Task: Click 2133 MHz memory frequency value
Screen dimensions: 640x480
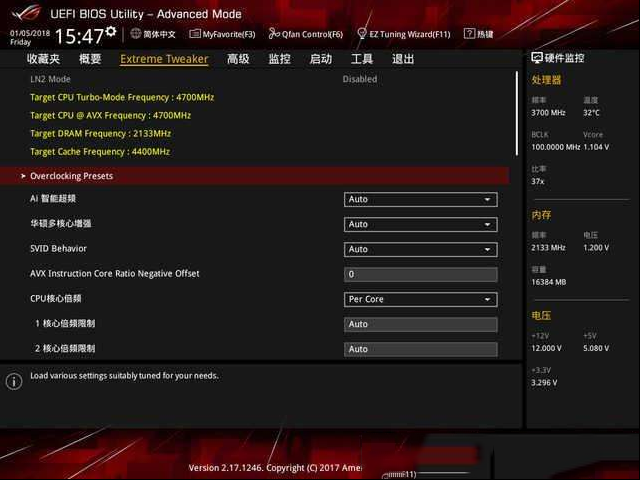Action: [x=548, y=248]
